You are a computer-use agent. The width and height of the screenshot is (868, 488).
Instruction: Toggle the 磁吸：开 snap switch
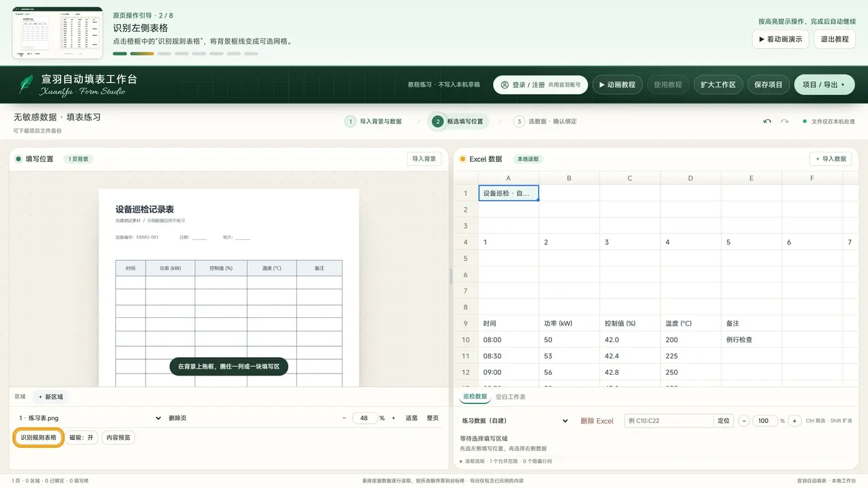pyautogui.click(x=82, y=438)
